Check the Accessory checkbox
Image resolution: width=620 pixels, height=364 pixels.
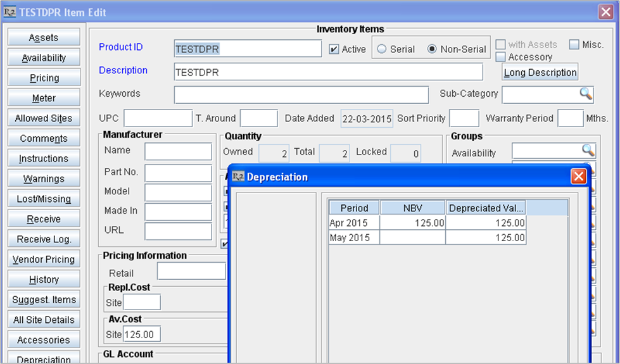[500, 57]
